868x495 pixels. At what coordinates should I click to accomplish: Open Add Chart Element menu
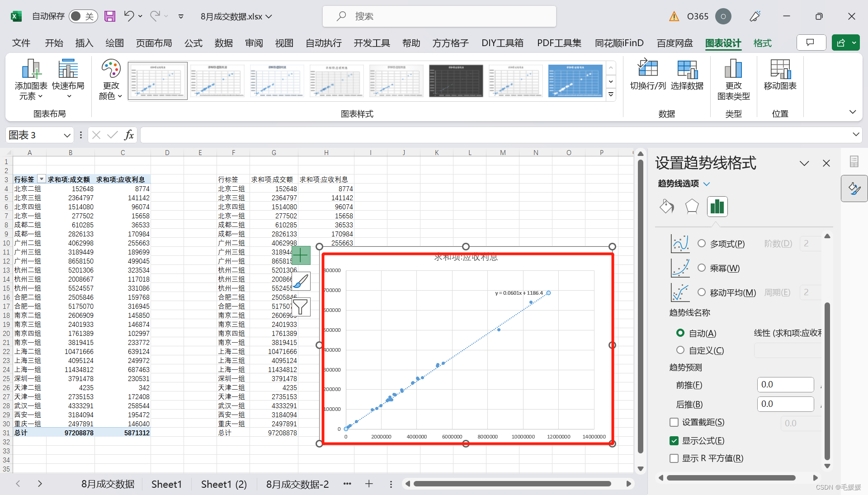coord(31,80)
